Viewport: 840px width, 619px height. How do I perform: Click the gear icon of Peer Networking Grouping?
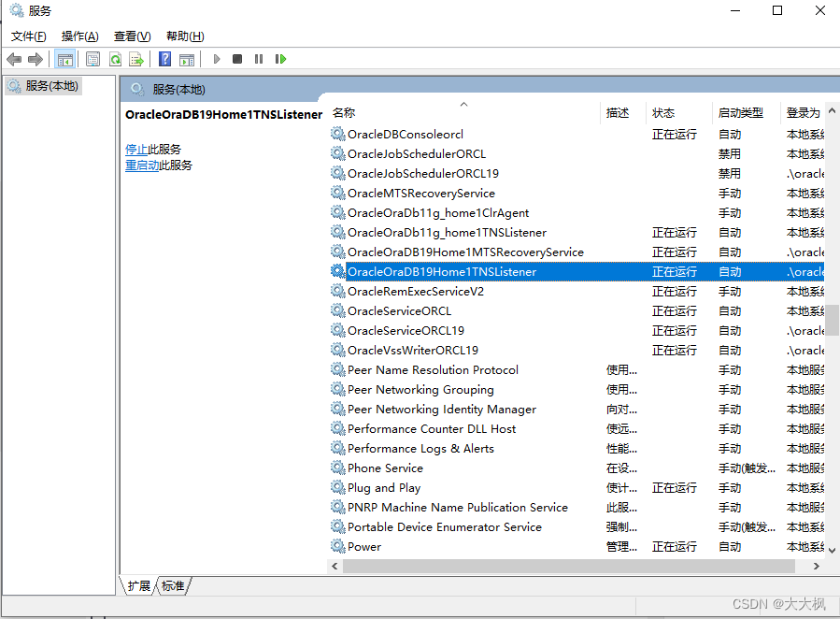coord(338,390)
